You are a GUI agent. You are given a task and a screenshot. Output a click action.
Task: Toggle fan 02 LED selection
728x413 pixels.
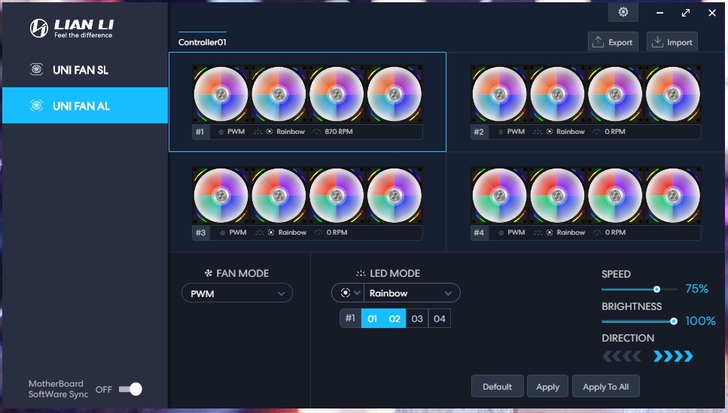395,318
